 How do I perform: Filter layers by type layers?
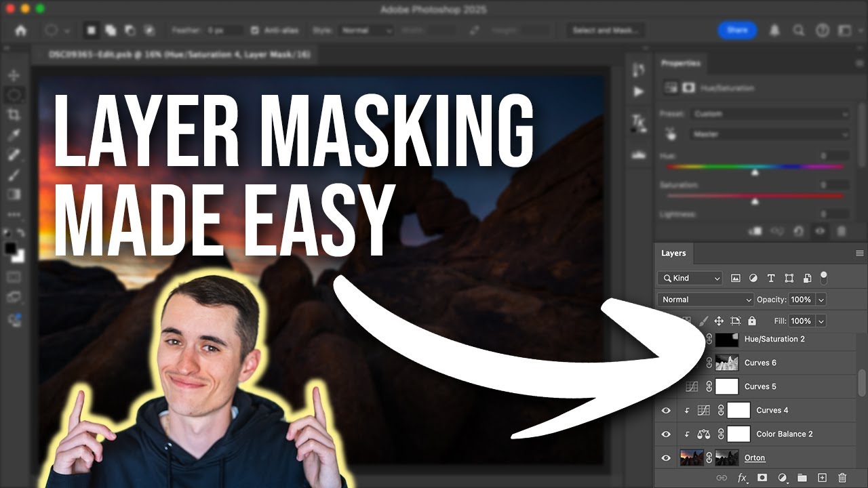[x=771, y=279]
